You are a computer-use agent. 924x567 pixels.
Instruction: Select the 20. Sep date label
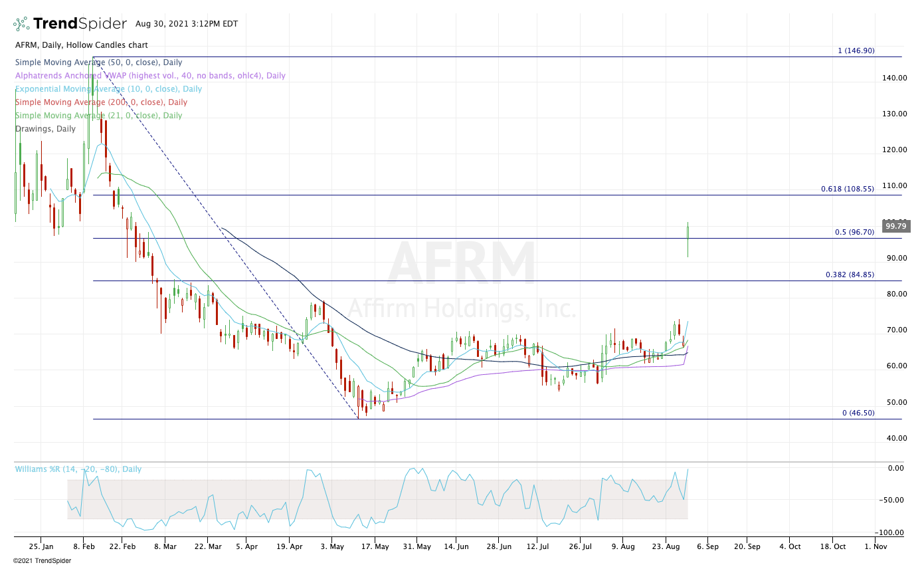(x=747, y=546)
